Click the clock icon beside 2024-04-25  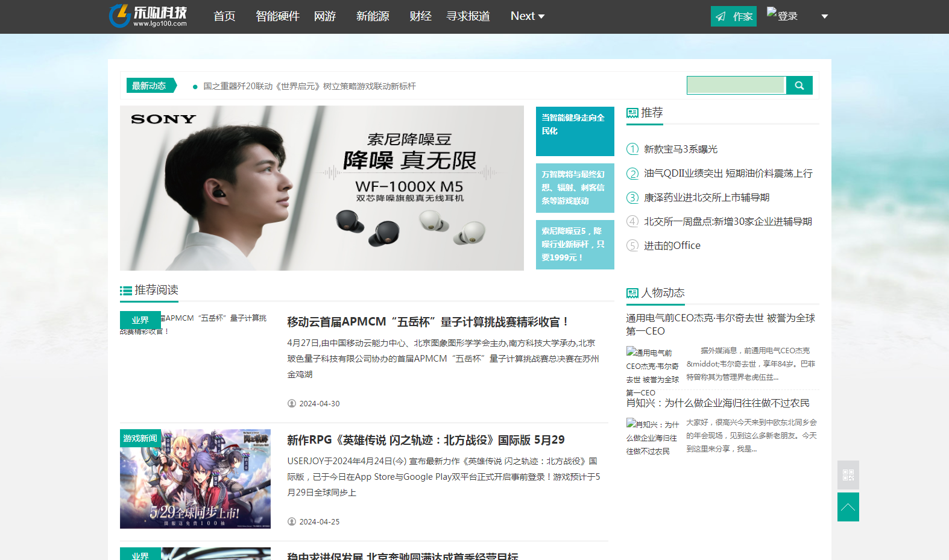tap(292, 521)
